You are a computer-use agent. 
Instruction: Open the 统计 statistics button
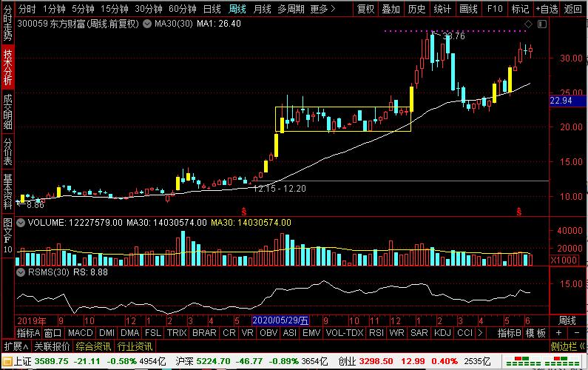tap(442, 9)
